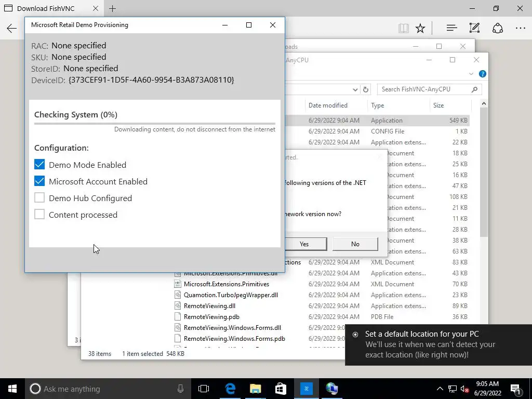532x399 pixels.
Task: Click the Explorer vertical scrollbar thumb
Action: (484, 172)
